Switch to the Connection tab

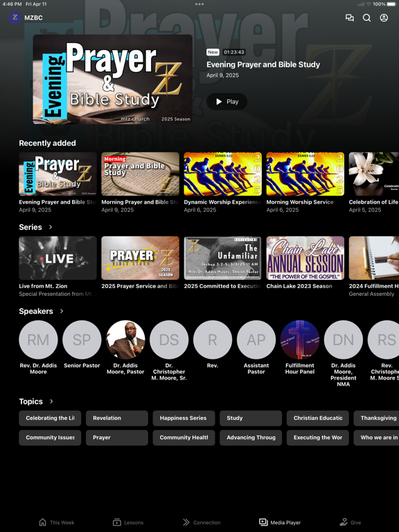[202, 522]
